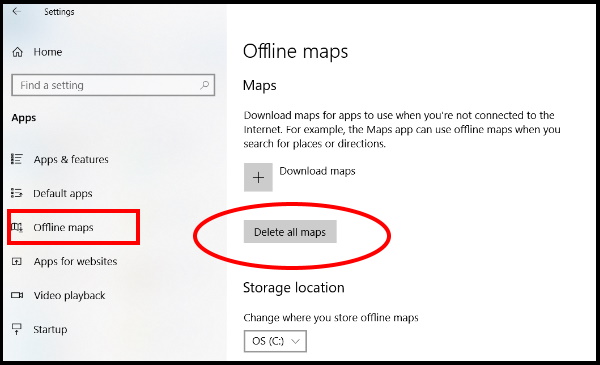The height and width of the screenshot is (365, 600).
Task: Click the Maps section heading
Action: pyautogui.click(x=259, y=85)
